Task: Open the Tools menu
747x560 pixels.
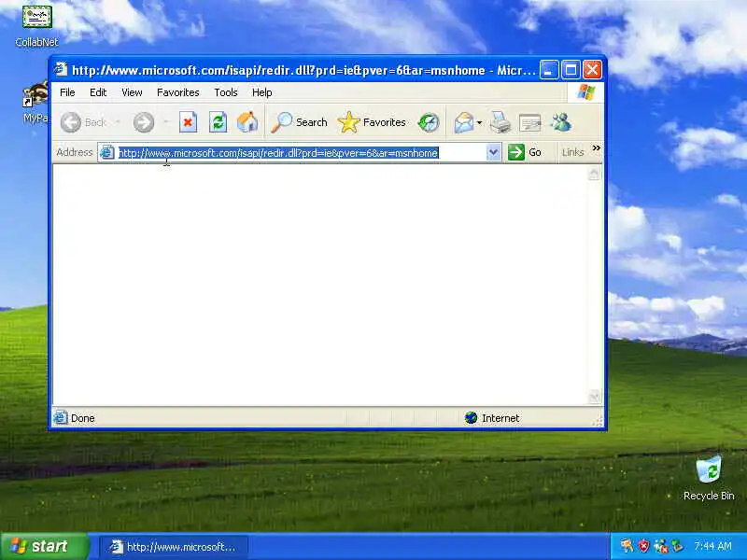Action: pyautogui.click(x=226, y=92)
